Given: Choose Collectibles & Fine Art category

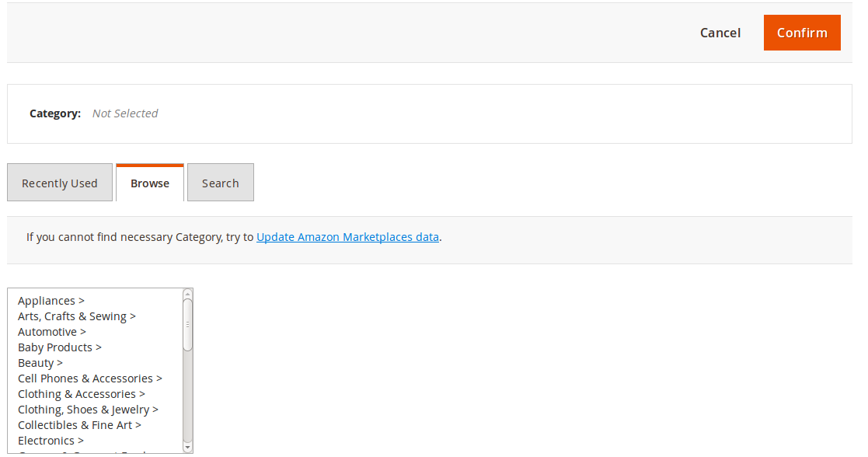Looking at the screenshot, I should 79,425.
